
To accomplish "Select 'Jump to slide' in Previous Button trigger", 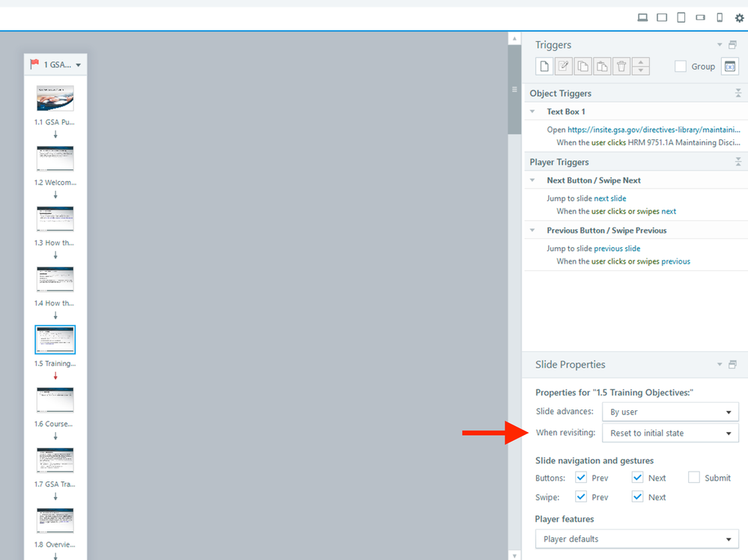I will click(x=569, y=248).
